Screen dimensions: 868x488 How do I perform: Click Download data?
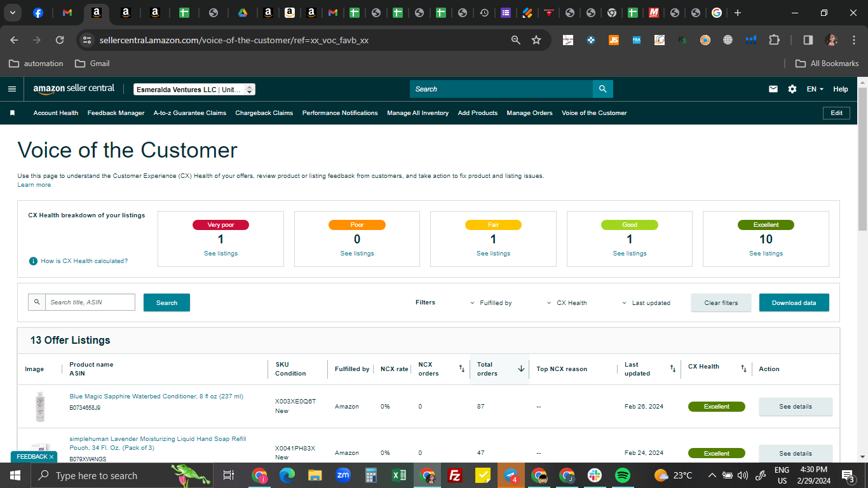tap(794, 302)
